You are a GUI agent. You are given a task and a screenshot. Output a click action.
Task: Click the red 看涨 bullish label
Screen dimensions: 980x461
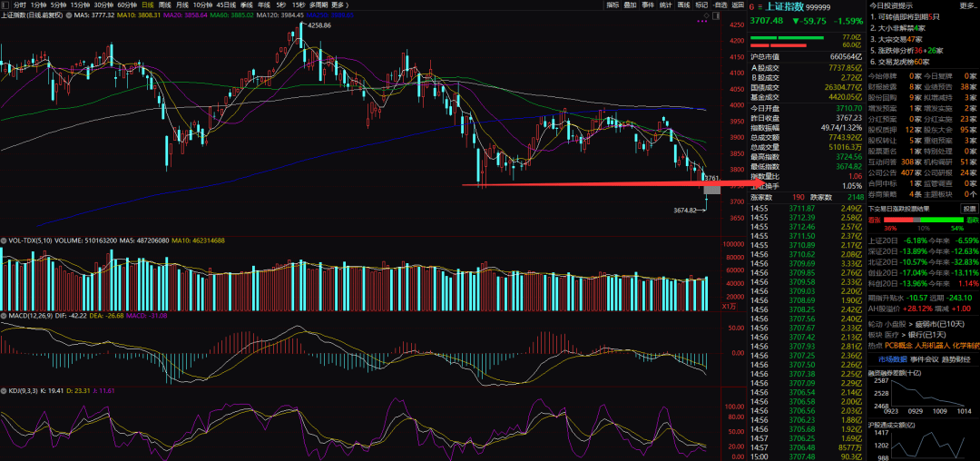876,220
